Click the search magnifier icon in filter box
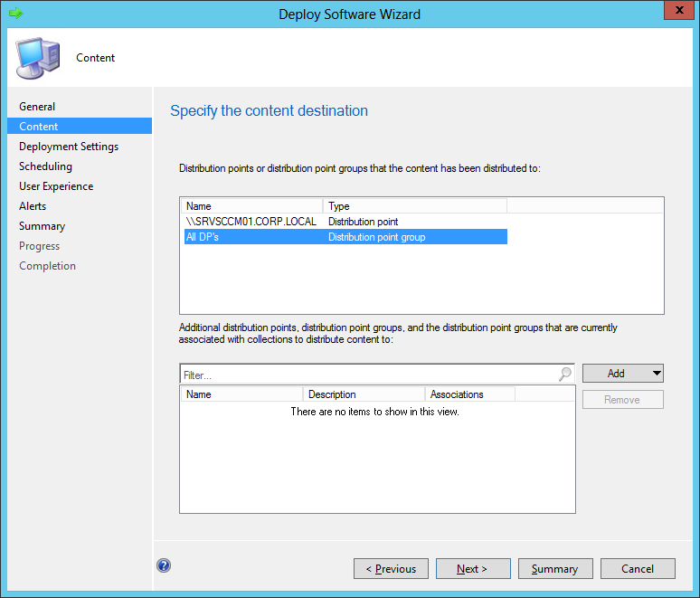The image size is (700, 598). click(x=565, y=374)
